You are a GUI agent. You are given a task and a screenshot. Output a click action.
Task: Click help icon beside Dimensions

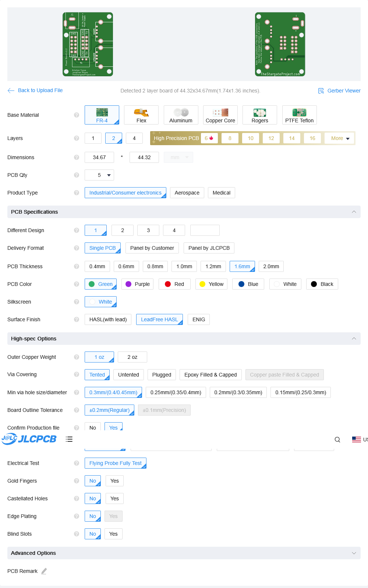coord(77,157)
